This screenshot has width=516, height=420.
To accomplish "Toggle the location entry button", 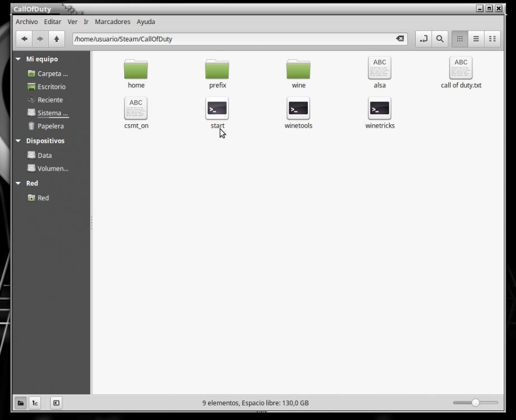I will click(424, 39).
